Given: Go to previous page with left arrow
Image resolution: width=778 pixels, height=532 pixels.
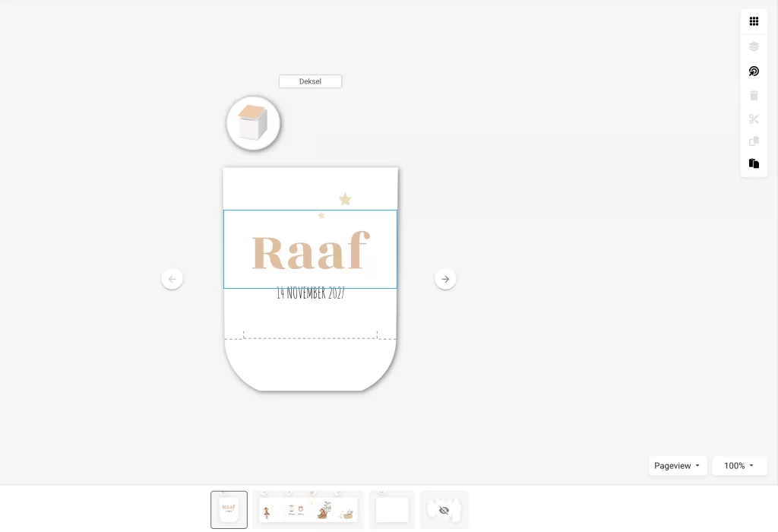Looking at the screenshot, I should (x=172, y=279).
